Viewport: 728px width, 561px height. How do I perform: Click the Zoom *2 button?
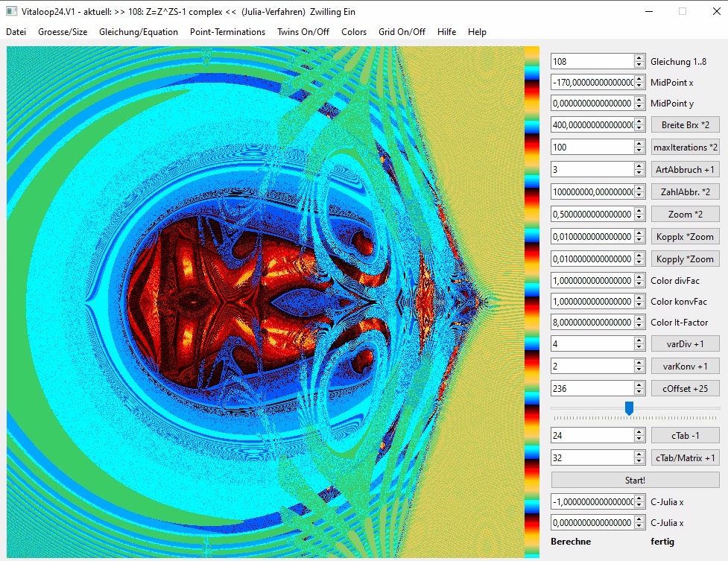(686, 214)
